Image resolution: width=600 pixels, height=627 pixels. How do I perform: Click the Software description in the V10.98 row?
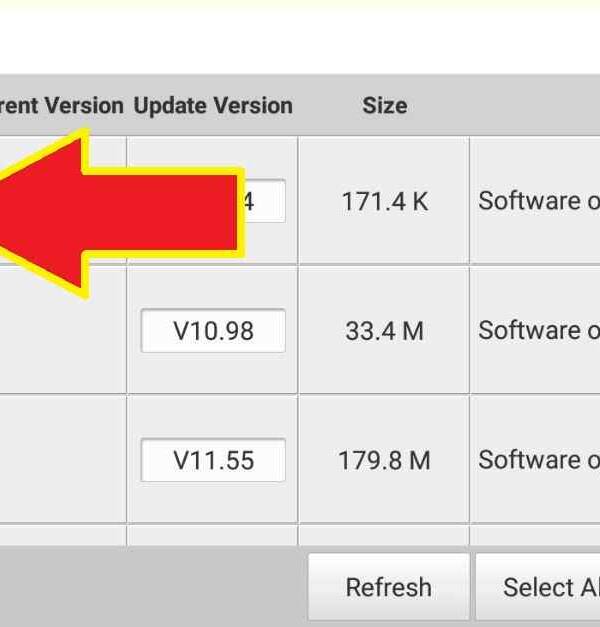539,330
